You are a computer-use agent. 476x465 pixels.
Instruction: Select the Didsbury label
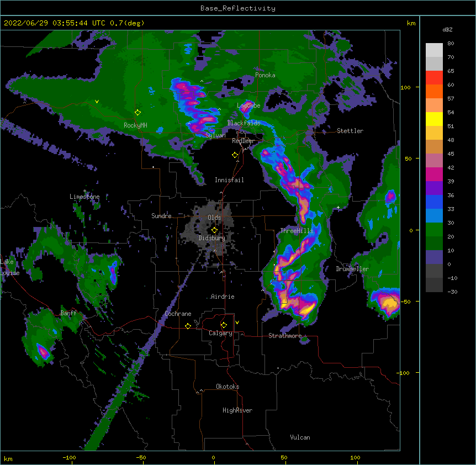tap(211, 238)
